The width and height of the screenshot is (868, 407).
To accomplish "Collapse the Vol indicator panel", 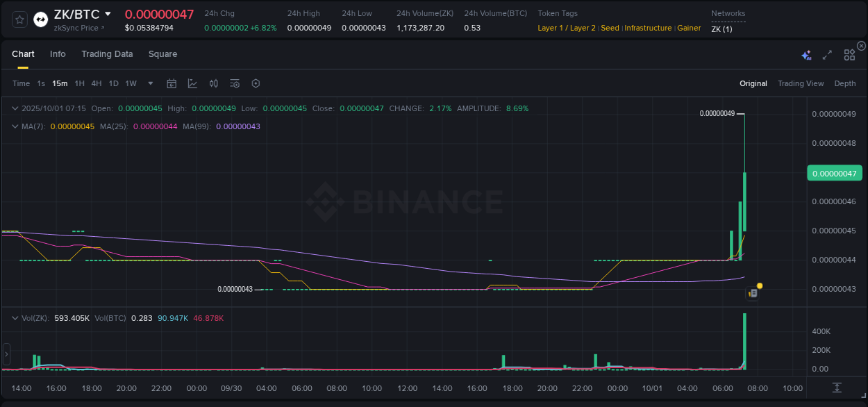I will click(x=15, y=318).
